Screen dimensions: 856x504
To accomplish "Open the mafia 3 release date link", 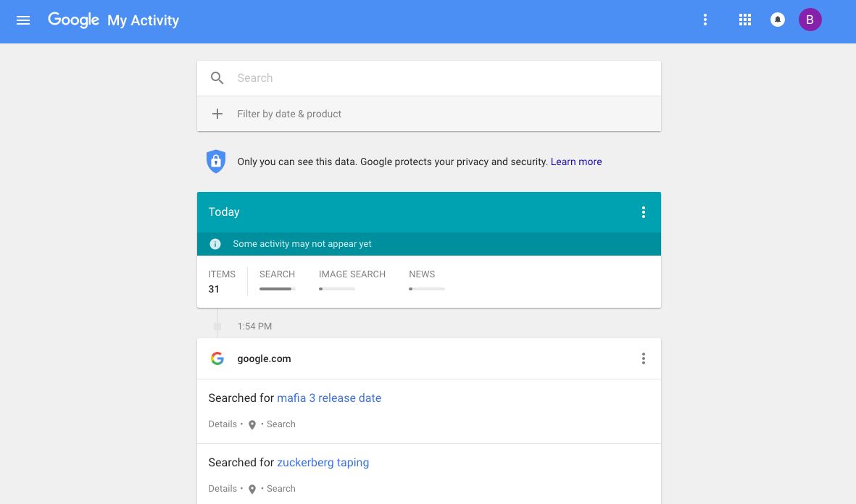I will (x=329, y=398).
